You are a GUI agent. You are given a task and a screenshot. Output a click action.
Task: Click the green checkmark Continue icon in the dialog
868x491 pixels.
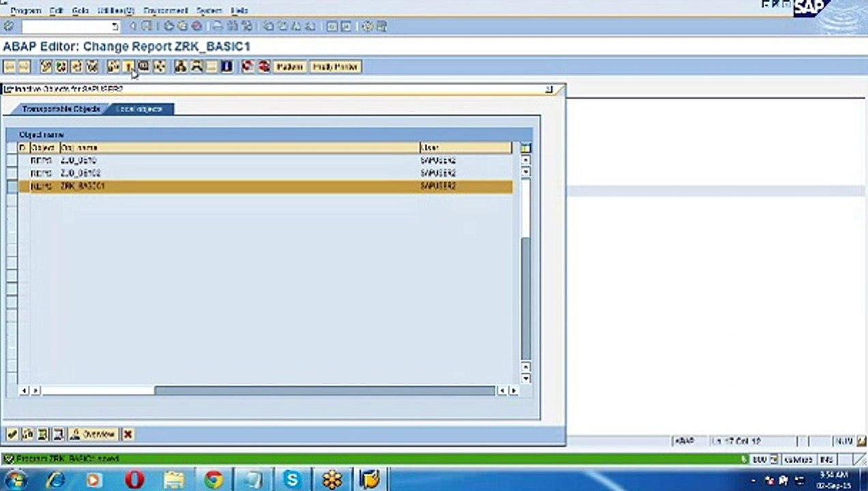pos(12,434)
